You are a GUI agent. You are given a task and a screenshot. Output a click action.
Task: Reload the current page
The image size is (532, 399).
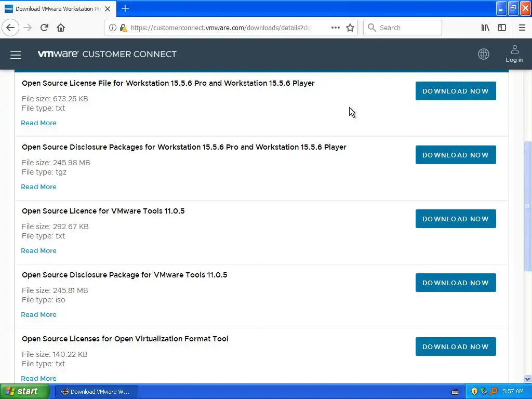[x=44, y=28]
